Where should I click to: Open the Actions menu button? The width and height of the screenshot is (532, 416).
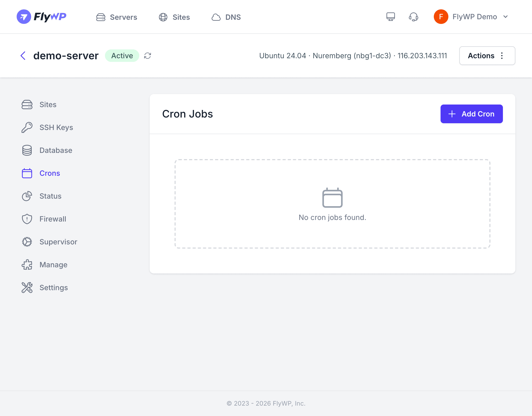pyautogui.click(x=487, y=56)
